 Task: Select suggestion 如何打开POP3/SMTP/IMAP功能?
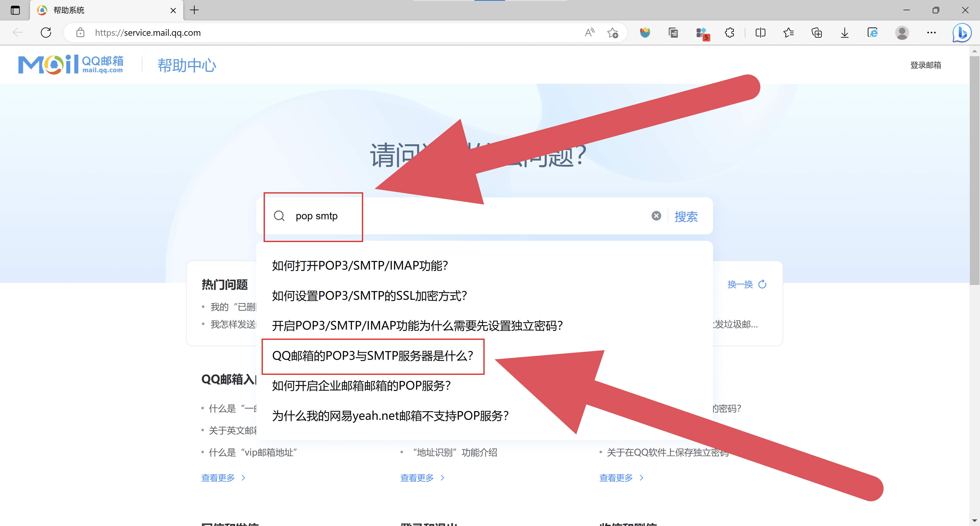[x=360, y=265]
